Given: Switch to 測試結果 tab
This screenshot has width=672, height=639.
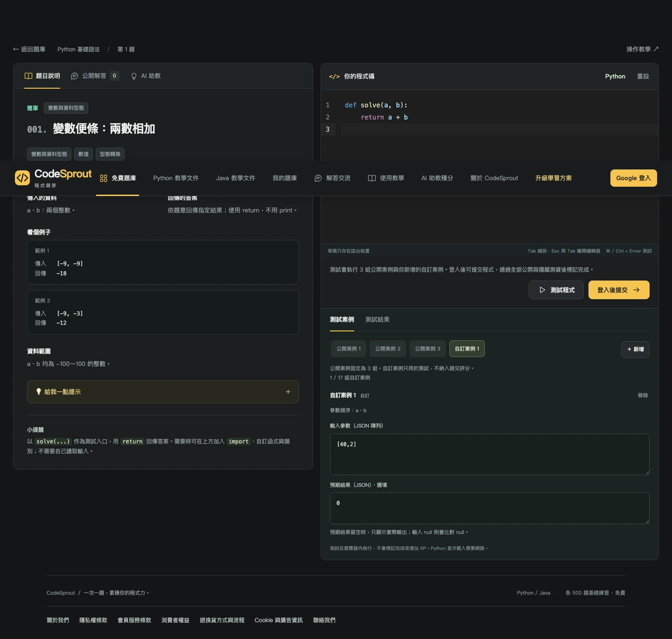Looking at the screenshot, I should click(x=378, y=320).
